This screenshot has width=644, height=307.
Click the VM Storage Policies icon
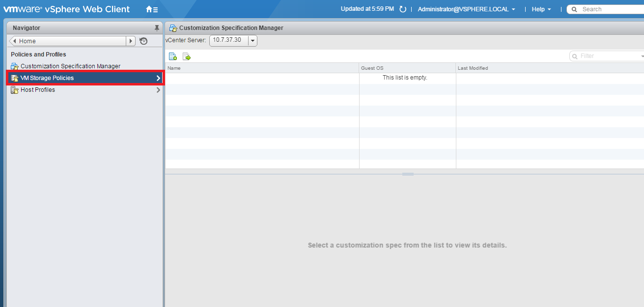point(15,78)
